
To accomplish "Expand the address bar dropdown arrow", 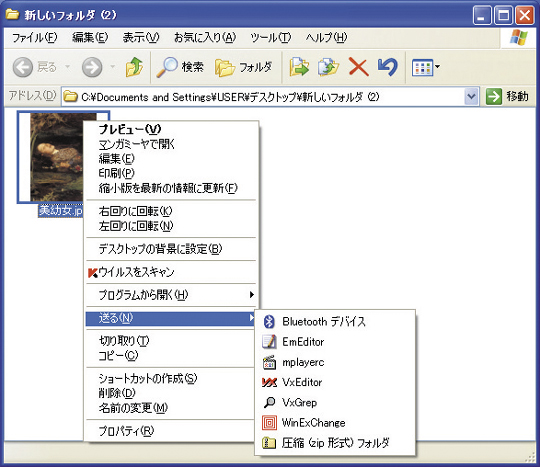I will tap(471, 97).
